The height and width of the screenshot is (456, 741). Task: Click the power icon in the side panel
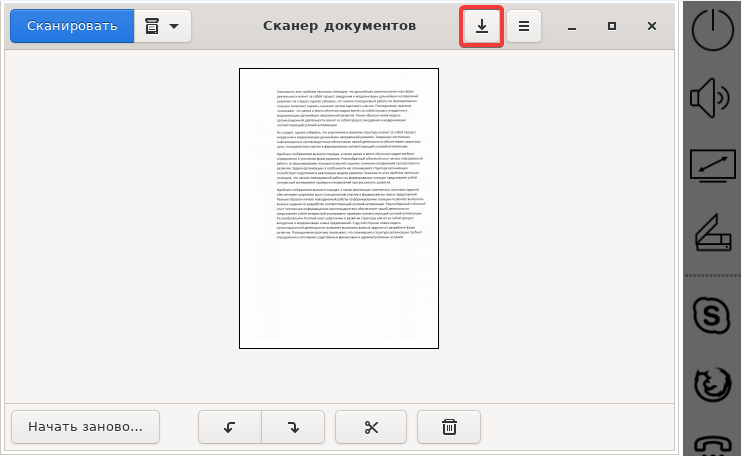click(x=713, y=29)
